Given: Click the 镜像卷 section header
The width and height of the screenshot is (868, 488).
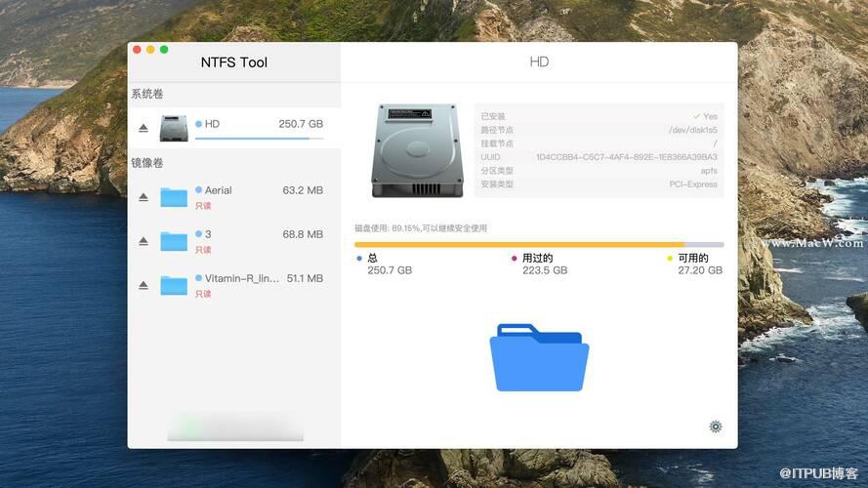Looking at the screenshot, I should click(x=147, y=163).
